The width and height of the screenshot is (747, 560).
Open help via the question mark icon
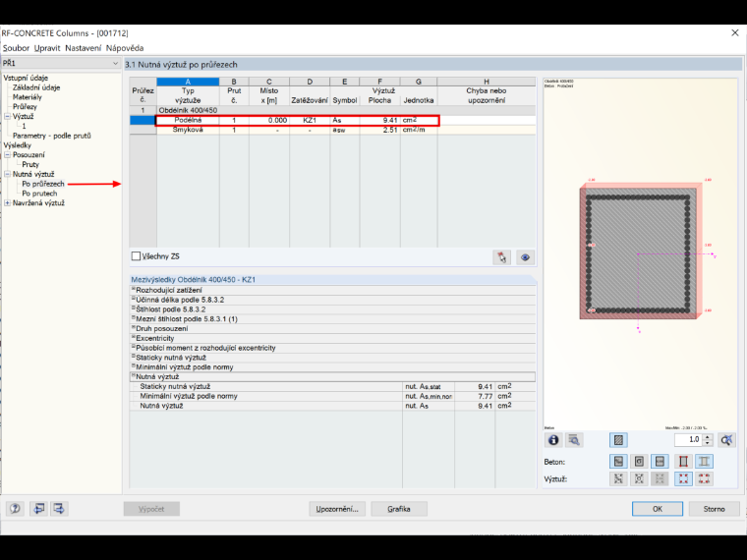16,509
